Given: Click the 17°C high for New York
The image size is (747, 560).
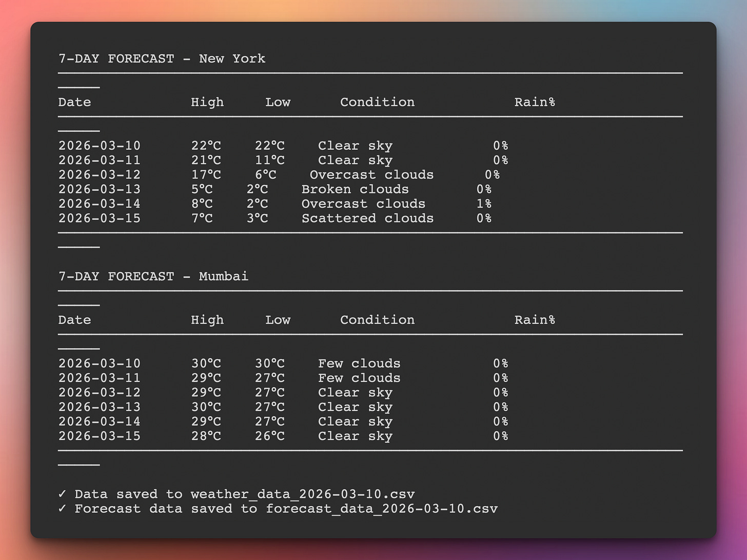Looking at the screenshot, I should tap(206, 175).
